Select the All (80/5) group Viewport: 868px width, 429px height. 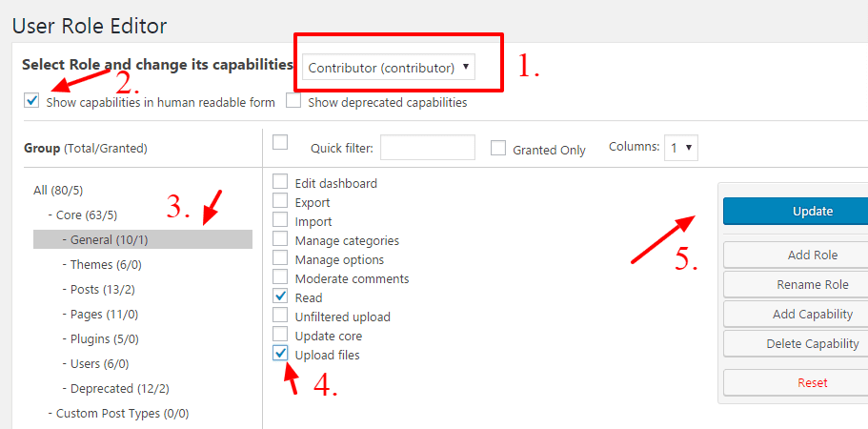pos(58,191)
